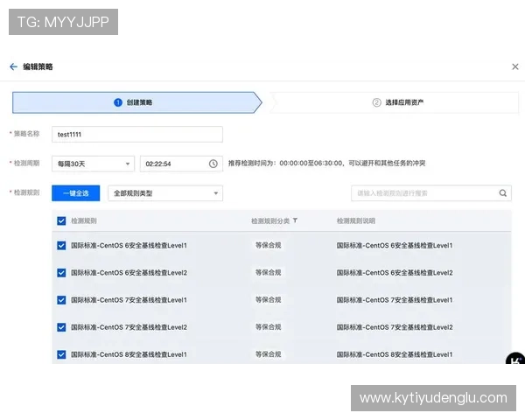
Task: Click rule name 国际标准-CentOS 7安全基线检查Level2
Action: (129, 327)
